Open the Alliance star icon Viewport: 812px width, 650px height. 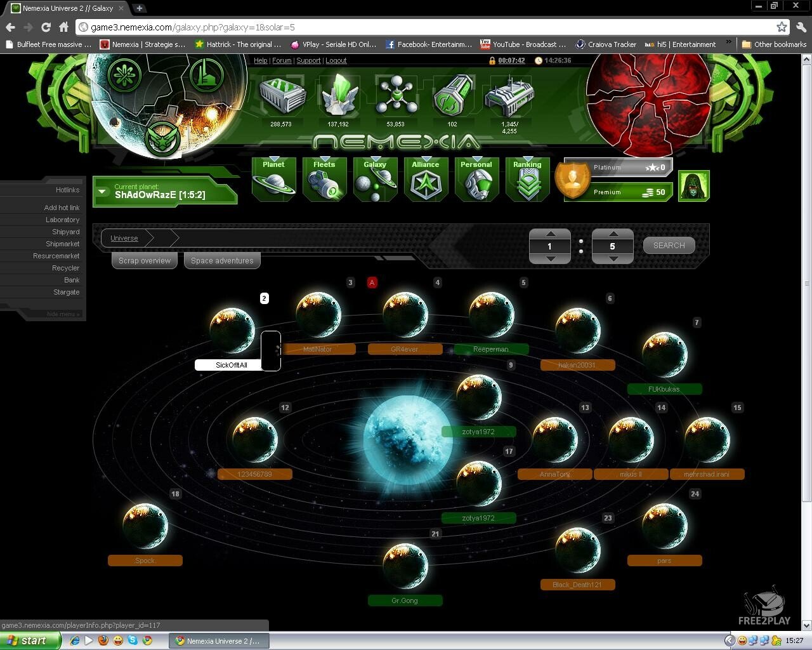click(x=426, y=180)
